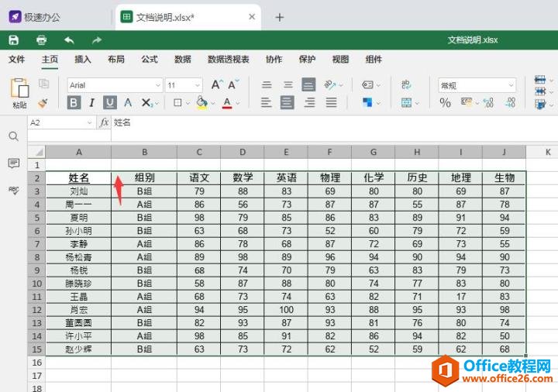Screen dimensions: 558x392
Task: Increase font size with the larger A
Action: 217,84
